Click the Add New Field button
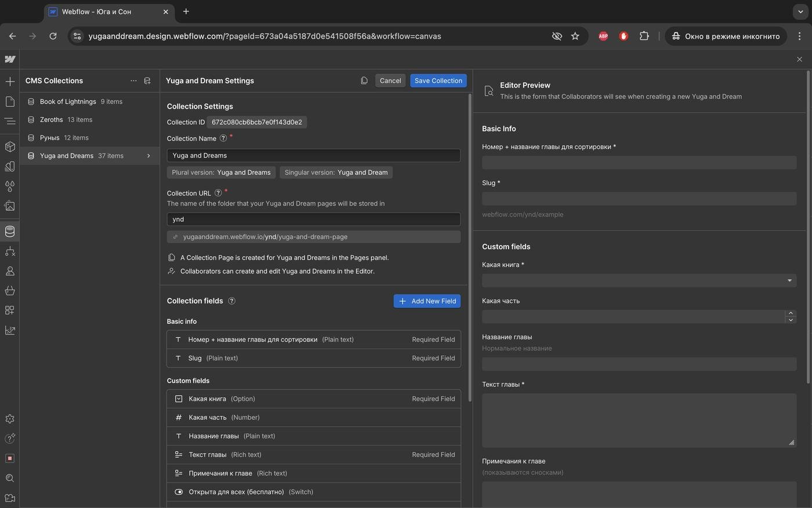Viewport: 812px width, 508px height. [x=427, y=301]
